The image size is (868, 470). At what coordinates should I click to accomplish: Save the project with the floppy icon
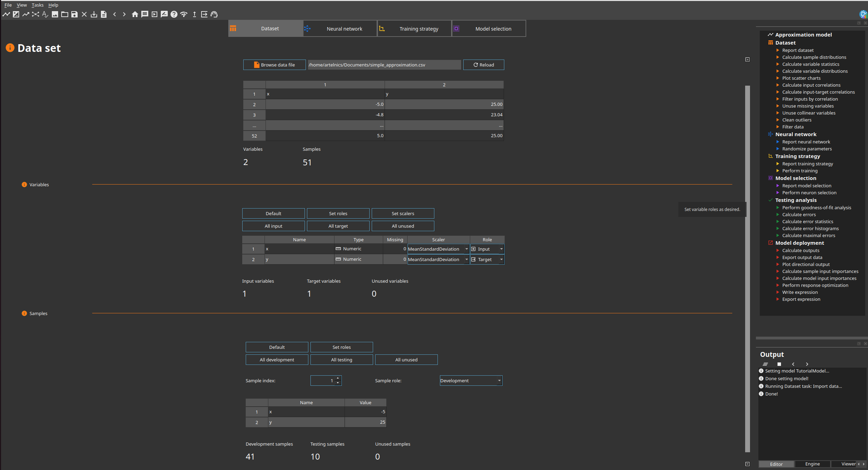coord(74,14)
